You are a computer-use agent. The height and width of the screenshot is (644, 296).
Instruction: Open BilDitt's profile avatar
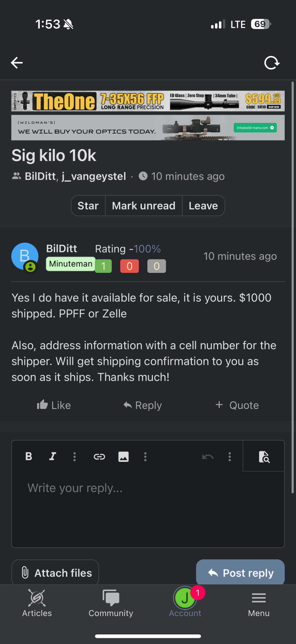(x=25, y=256)
